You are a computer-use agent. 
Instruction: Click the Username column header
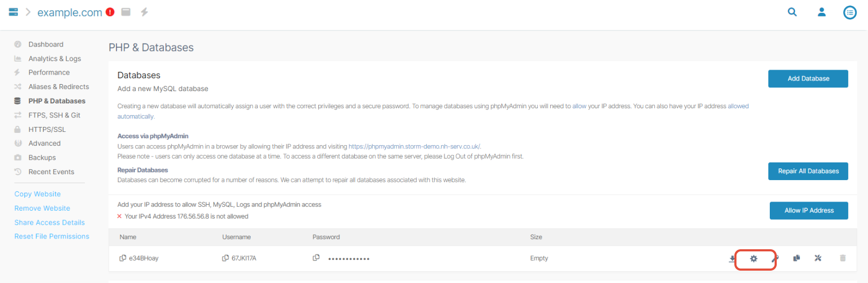237,237
